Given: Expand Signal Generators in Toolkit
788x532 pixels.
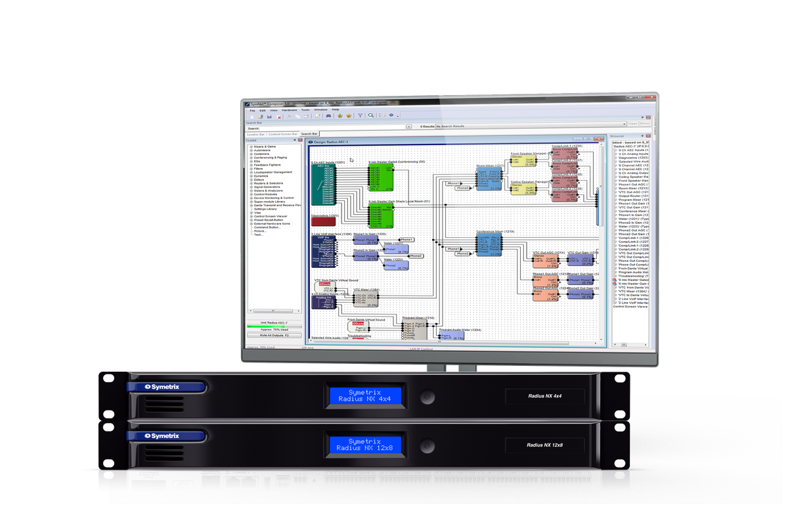Looking at the screenshot, I should point(252,187).
